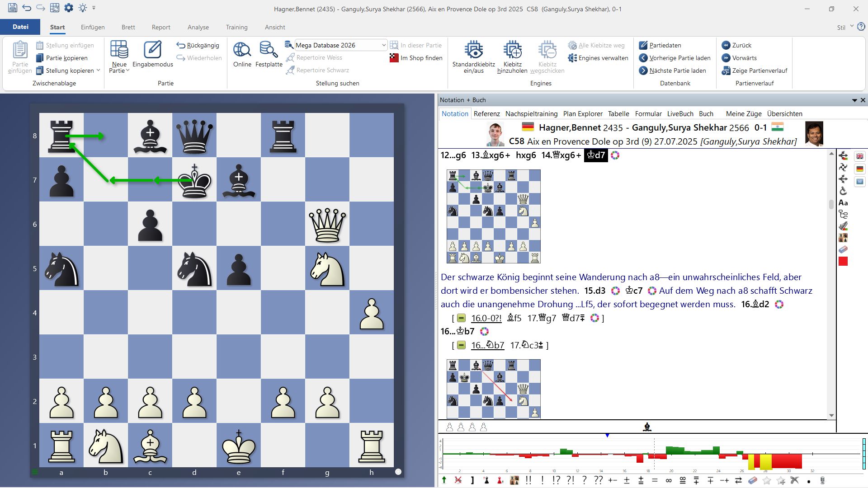The width and height of the screenshot is (868, 488).
Task: Insert the double exclamation !! annotation symbol
Action: click(528, 480)
